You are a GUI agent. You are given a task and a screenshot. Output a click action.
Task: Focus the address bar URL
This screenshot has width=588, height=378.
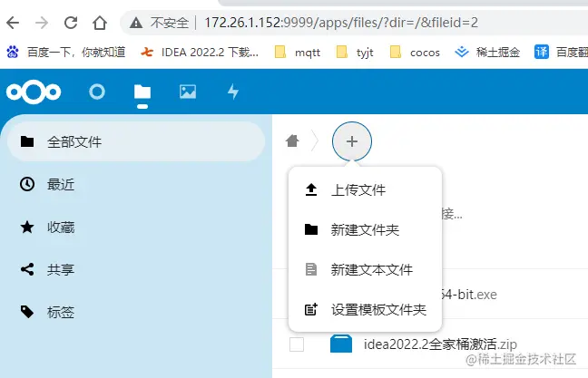(x=341, y=23)
